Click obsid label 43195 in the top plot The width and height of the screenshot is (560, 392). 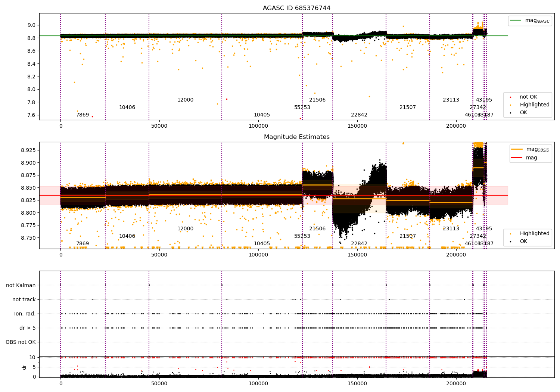(x=484, y=100)
